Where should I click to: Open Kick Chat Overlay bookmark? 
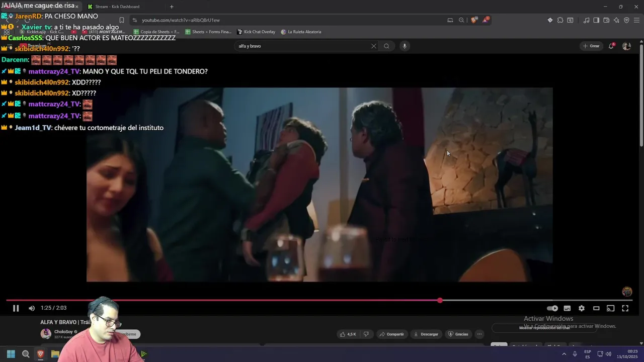click(x=256, y=32)
